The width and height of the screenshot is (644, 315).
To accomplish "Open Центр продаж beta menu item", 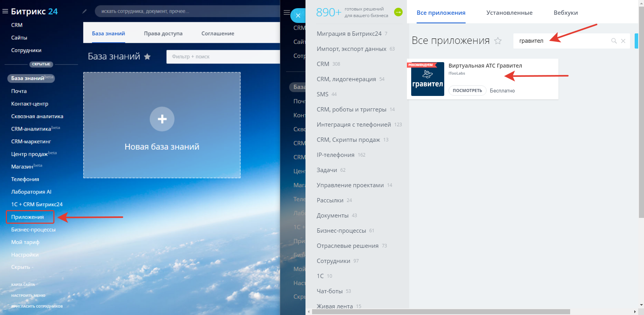I will (x=34, y=154).
